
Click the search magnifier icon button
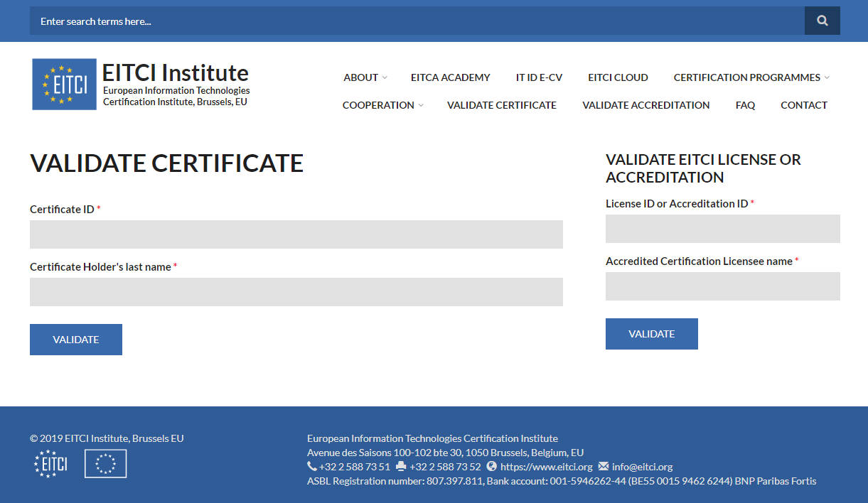pyautogui.click(x=822, y=21)
